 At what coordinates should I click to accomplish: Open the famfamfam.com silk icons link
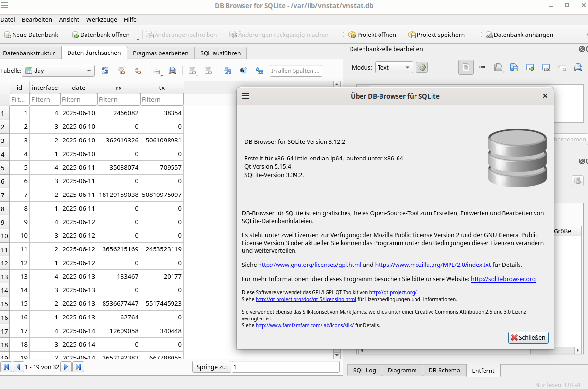pyautogui.click(x=305, y=325)
